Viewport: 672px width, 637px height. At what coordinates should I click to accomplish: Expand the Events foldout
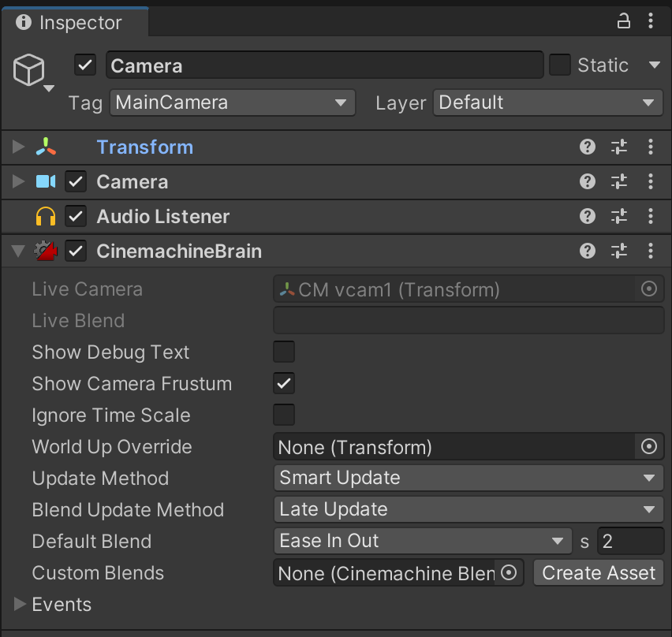pos(21,605)
